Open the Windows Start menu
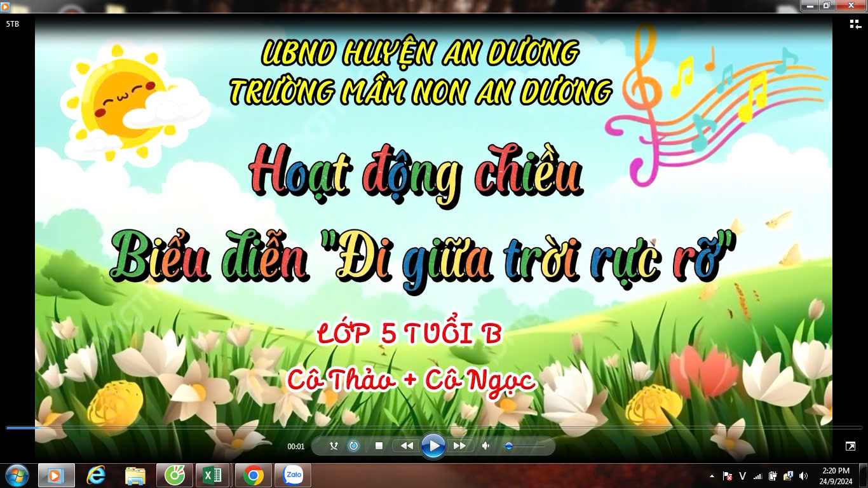The width and height of the screenshot is (868, 488). pyautogui.click(x=17, y=475)
